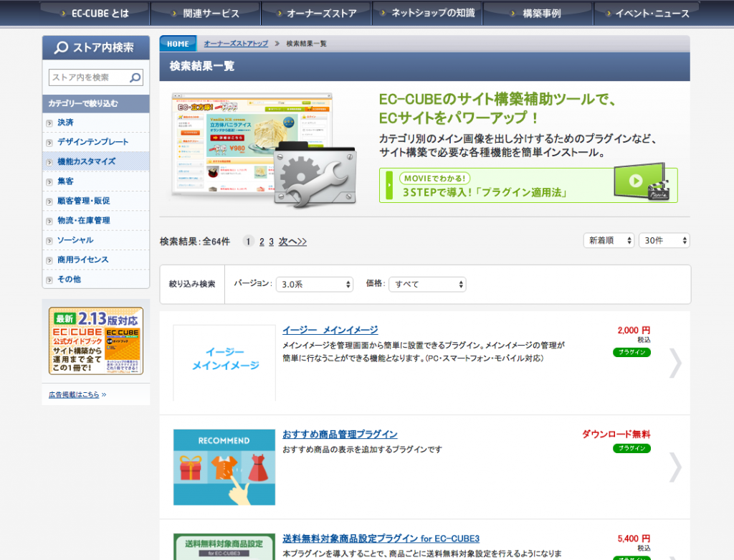Viewport: 734px width, 560px height.
Task: Select the 商用ライセンス category
Action: [83, 260]
